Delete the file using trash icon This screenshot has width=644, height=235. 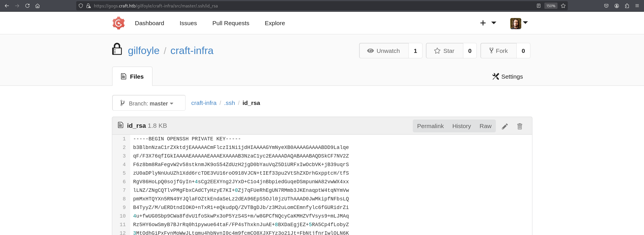(520, 126)
